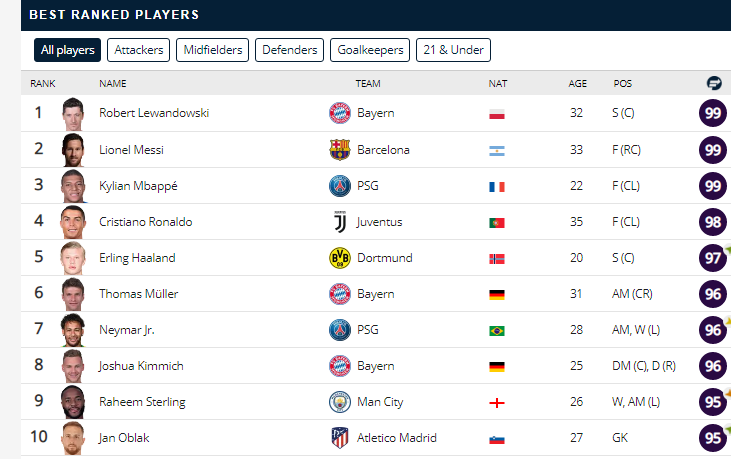
Task: Click Cristiano Ronaldo's 98 rating badge
Action: [713, 222]
